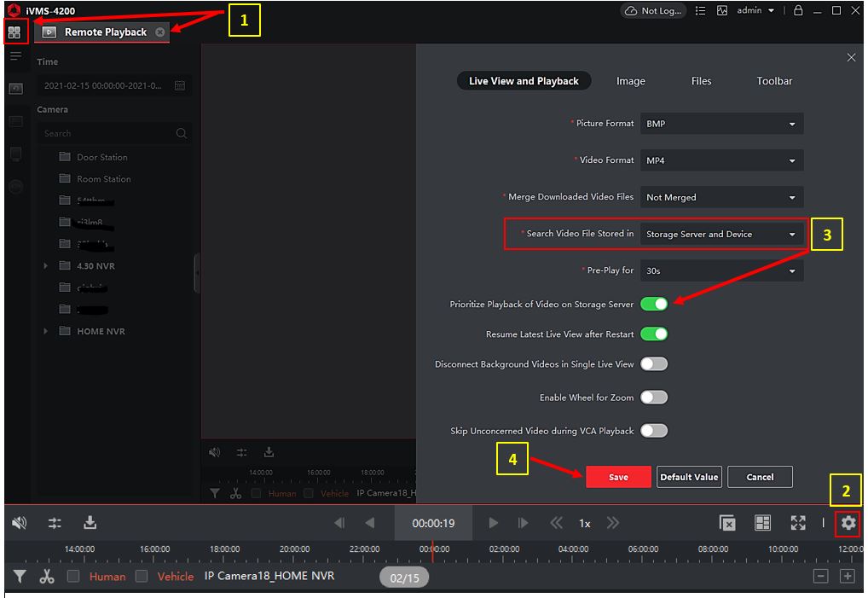Enable Wheel for Zoom switch
868x598 pixels.
coord(654,398)
